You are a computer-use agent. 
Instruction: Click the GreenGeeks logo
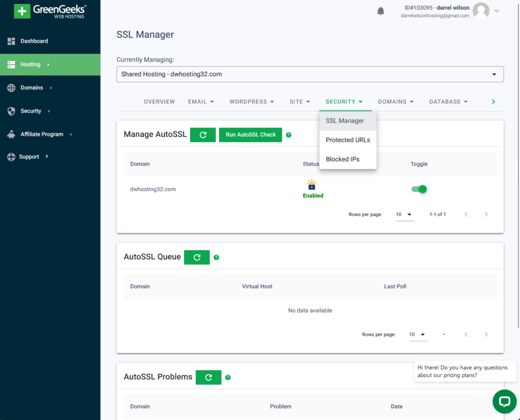click(x=50, y=11)
